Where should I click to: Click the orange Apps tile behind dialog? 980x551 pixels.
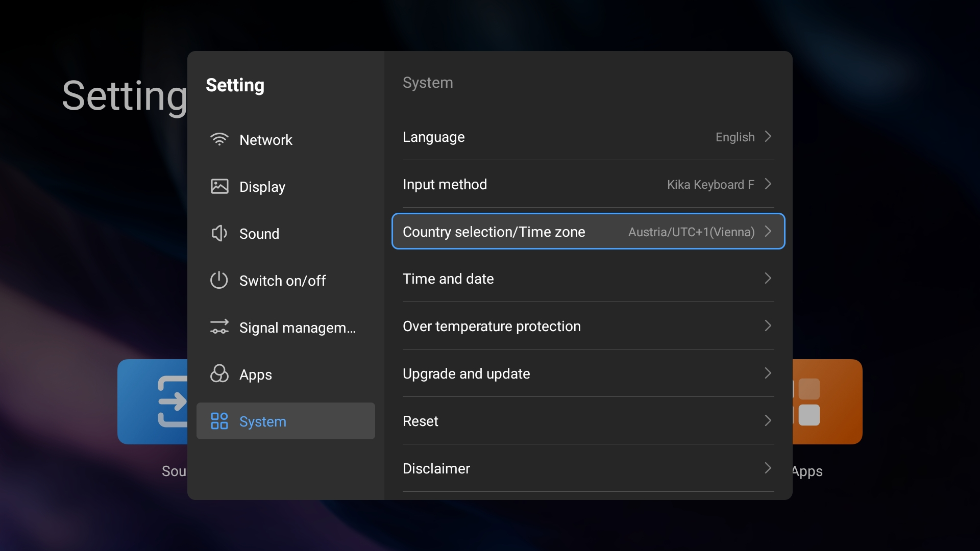pyautogui.click(x=827, y=402)
